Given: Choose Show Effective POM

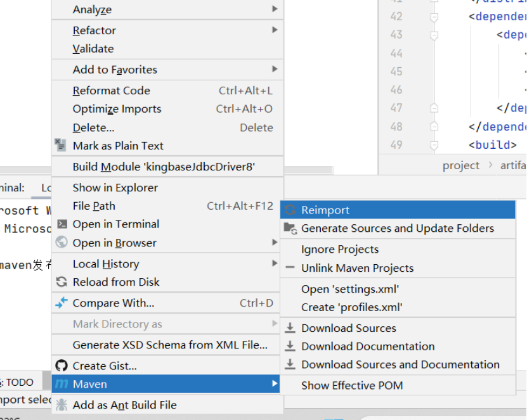Looking at the screenshot, I should click(352, 385).
